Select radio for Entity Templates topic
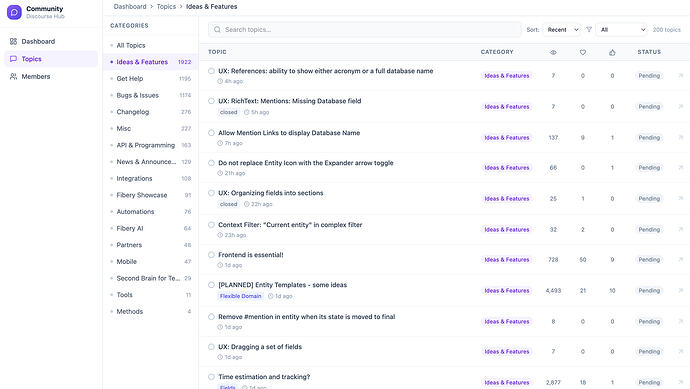 pos(211,285)
